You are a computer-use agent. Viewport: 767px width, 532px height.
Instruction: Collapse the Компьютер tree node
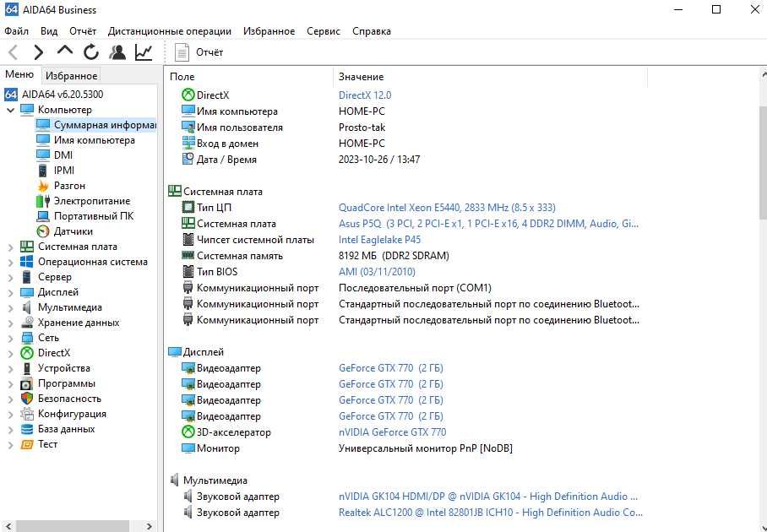10,110
